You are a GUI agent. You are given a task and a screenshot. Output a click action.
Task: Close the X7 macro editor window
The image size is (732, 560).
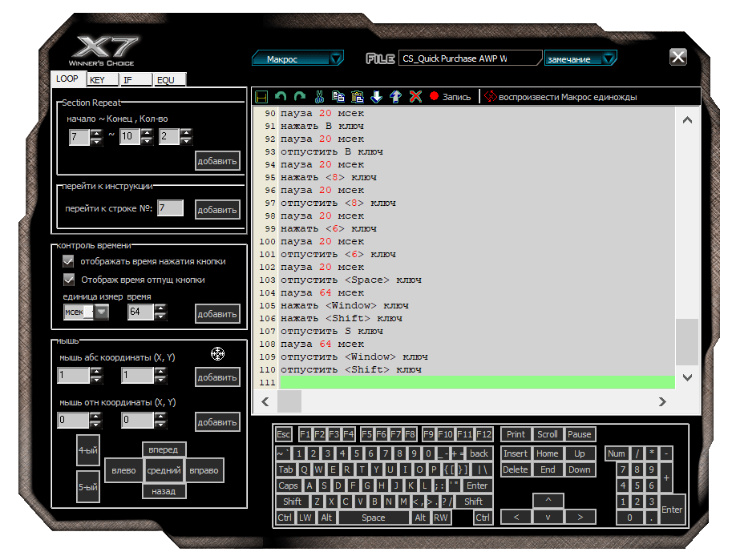pos(677,57)
